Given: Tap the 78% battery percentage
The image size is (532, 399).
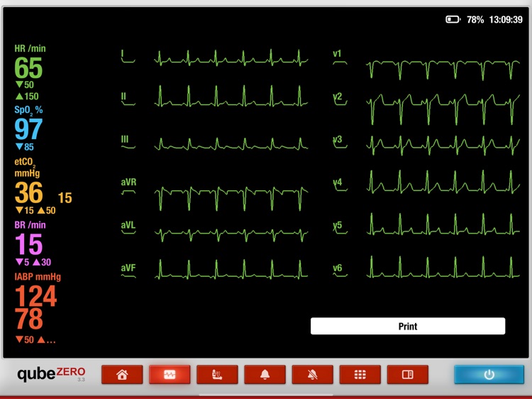Looking at the screenshot, I should [475, 20].
